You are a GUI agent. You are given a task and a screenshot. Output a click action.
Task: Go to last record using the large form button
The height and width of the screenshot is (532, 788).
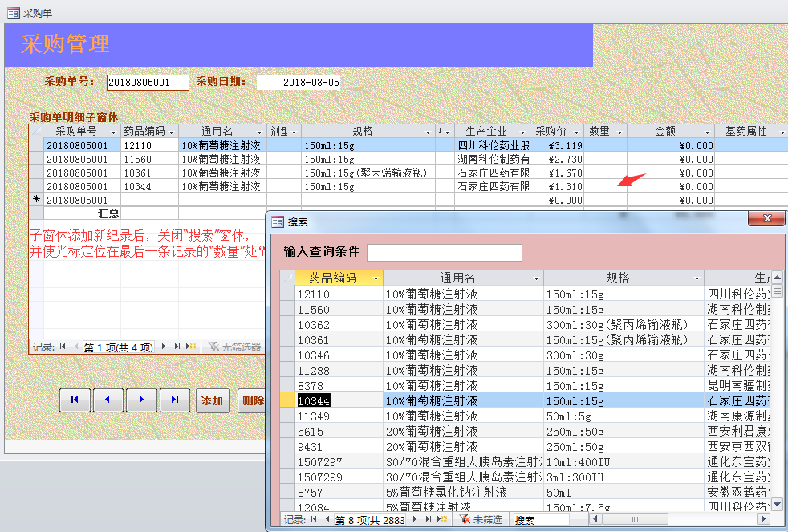tap(175, 400)
